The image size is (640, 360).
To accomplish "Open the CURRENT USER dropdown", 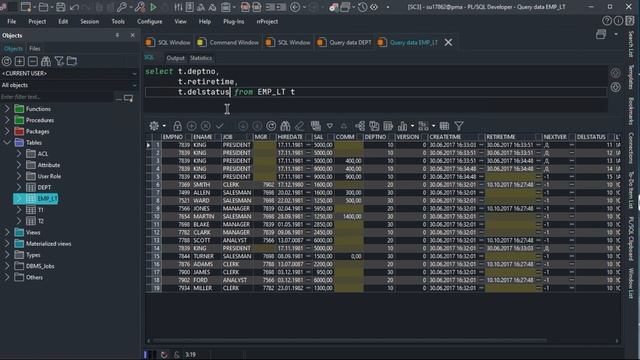I will tap(69, 73).
